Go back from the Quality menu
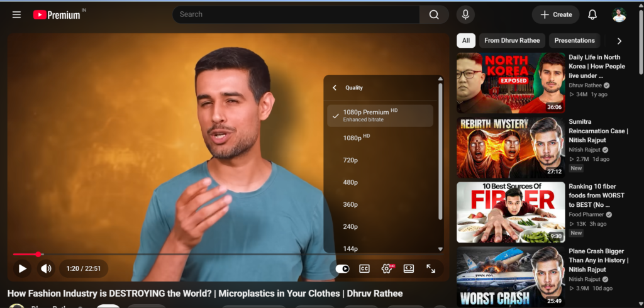644x308 pixels. point(335,87)
